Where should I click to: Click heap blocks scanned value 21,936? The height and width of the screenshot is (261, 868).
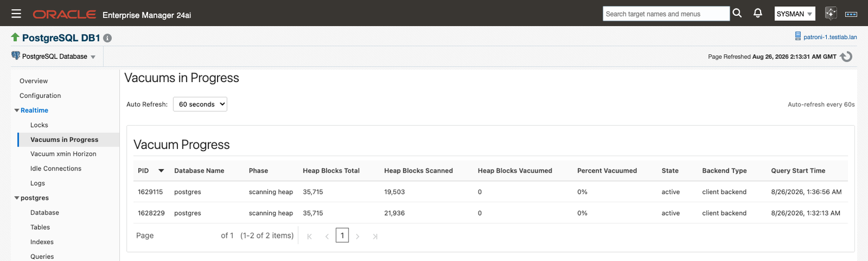click(x=394, y=213)
